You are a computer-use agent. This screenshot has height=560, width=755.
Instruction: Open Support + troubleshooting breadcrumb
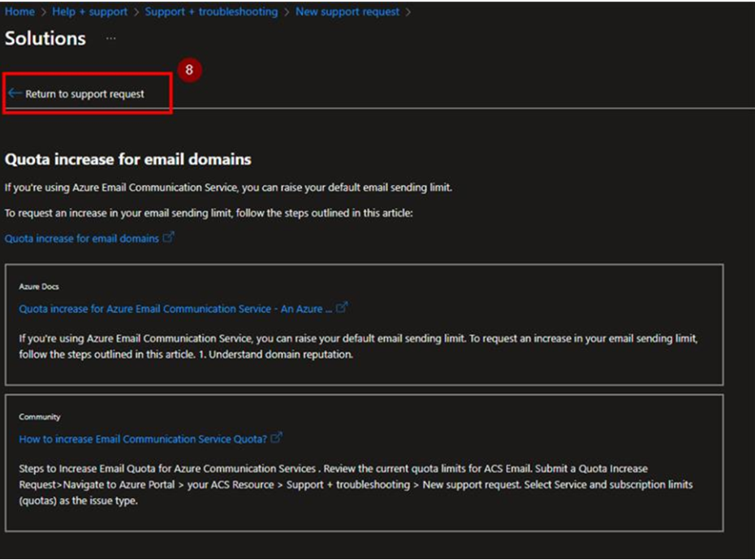click(x=211, y=11)
